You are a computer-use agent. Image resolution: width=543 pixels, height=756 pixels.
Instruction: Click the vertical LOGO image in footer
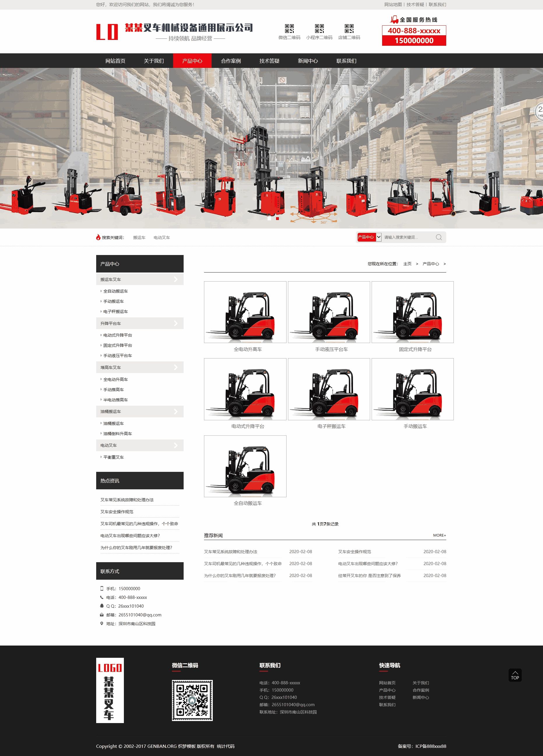click(x=110, y=690)
